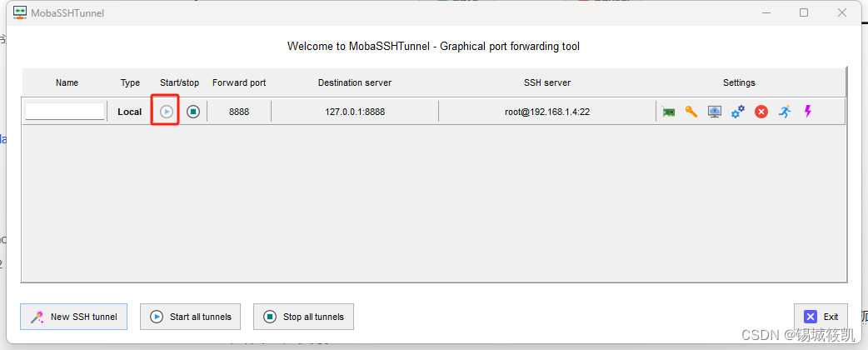Select the Destination server column header

355,82
